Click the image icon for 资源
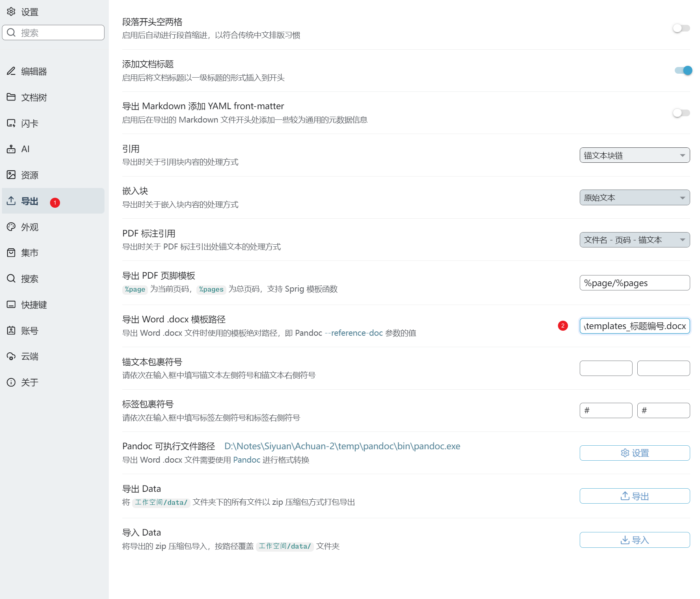The height and width of the screenshot is (599, 700). (11, 175)
